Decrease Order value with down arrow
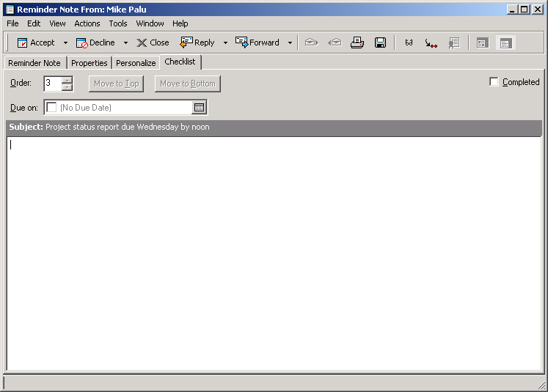Viewport: 548px width, 392px height. coord(67,87)
